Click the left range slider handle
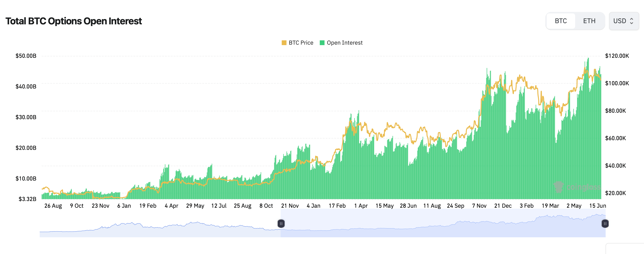This screenshot has height=254, width=644. (x=281, y=223)
